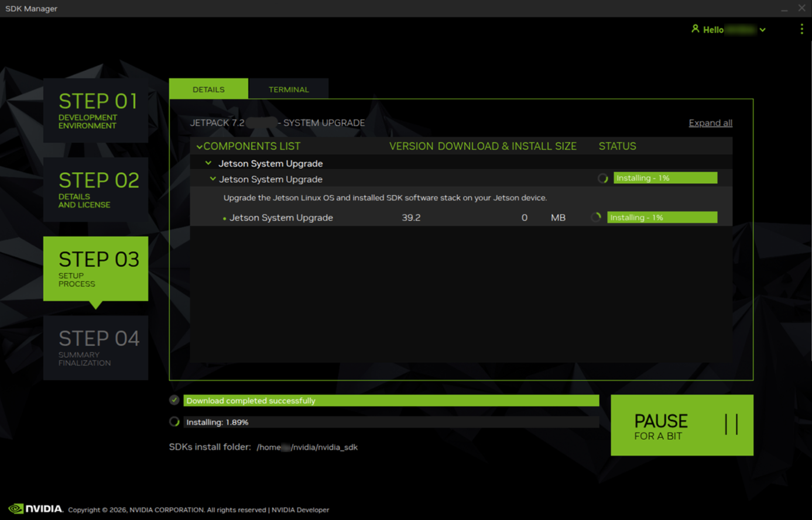Image resolution: width=812 pixels, height=520 pixels.
Task: Click the spinner icon beside Installing: 1.89%
Action: (174, 422)
